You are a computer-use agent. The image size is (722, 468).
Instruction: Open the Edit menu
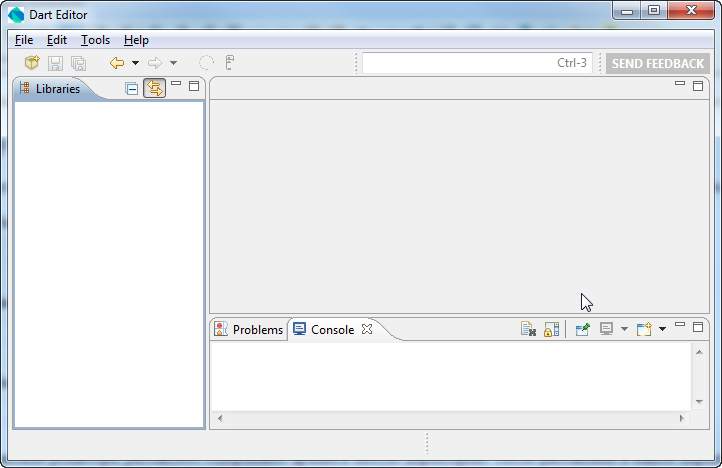point(57,40)
